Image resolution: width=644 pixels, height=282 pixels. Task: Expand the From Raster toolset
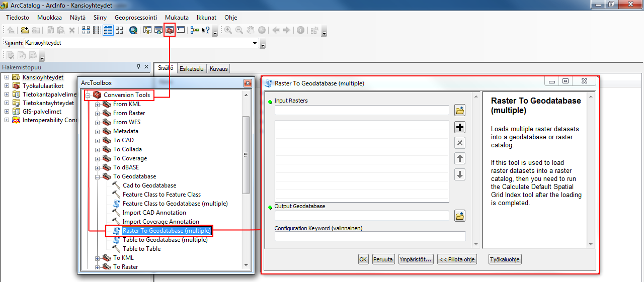pos(98,113)
